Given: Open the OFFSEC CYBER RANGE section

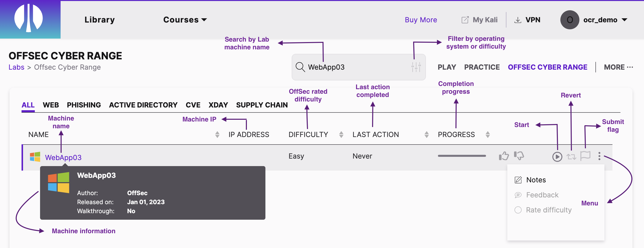Looking at the screenshot, I should 548,67.
